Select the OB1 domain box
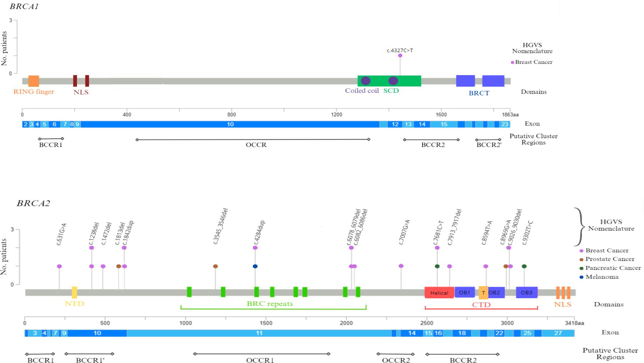This screenshot has height=363, width=644. (x=465, y=292)
